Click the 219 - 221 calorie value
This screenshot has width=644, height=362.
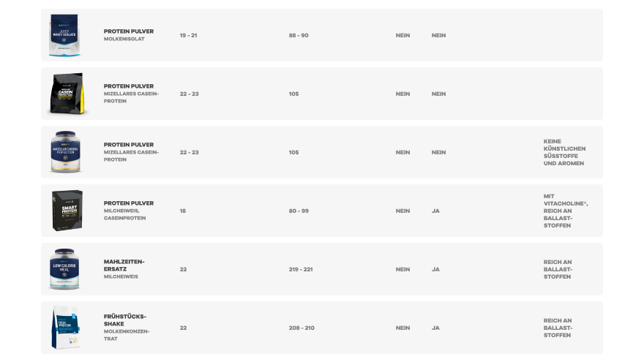click(x=301, y=269)
